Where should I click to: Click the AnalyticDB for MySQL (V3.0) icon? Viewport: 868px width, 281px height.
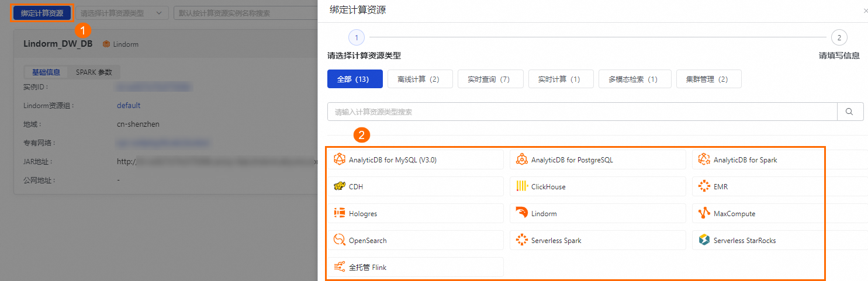[340, 159]
